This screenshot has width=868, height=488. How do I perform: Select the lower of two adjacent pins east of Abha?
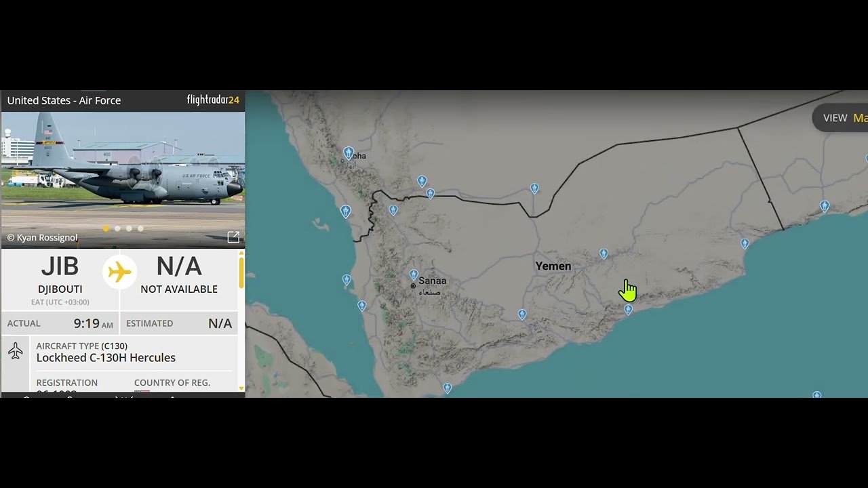coord(430,194)
